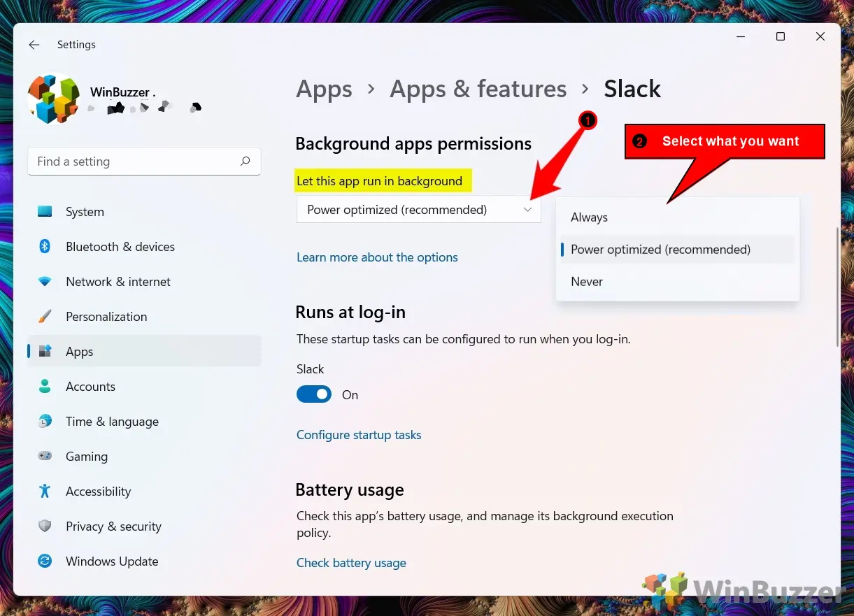
Task: Open the Check battery usage link
Action: pos(351,563)
